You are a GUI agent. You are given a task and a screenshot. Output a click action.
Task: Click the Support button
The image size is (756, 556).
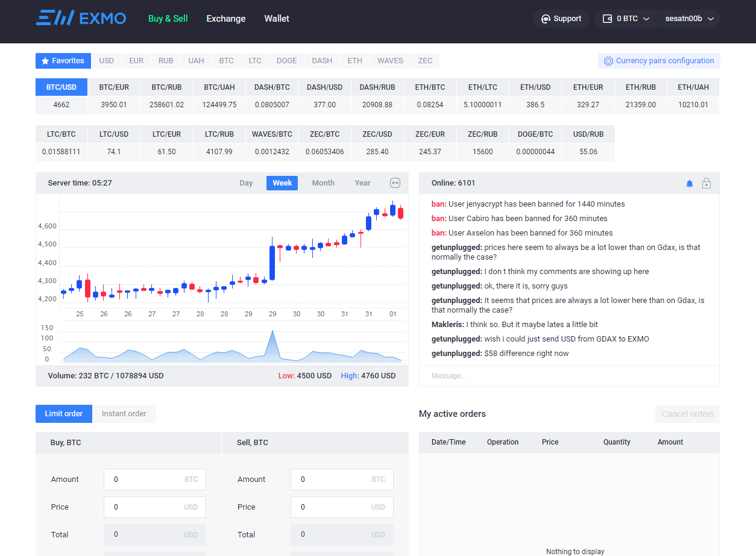click(x=561, y=19)
